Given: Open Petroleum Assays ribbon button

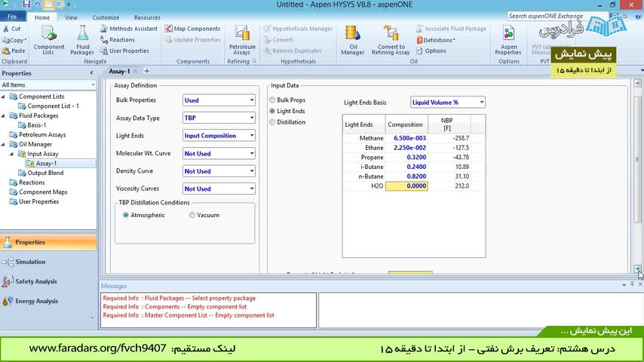Looking at the screenshot, I should (242, 40).
